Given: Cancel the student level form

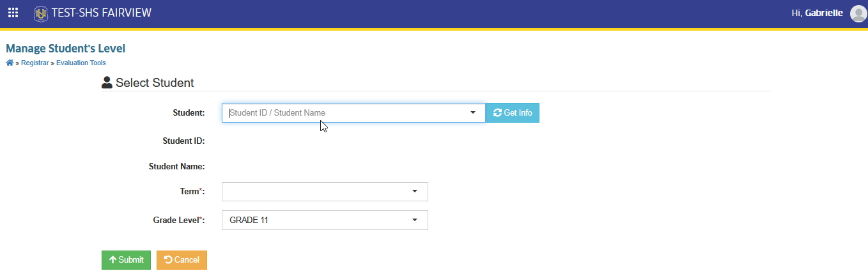Looking at the screenshot, I should pyautogui.click(x=182, y=260).
